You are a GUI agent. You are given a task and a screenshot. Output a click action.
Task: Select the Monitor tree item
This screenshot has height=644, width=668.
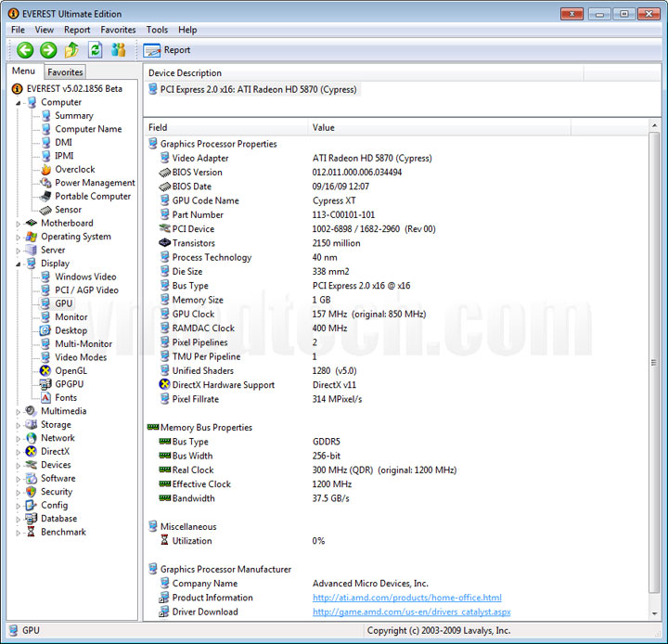point(71,317)
